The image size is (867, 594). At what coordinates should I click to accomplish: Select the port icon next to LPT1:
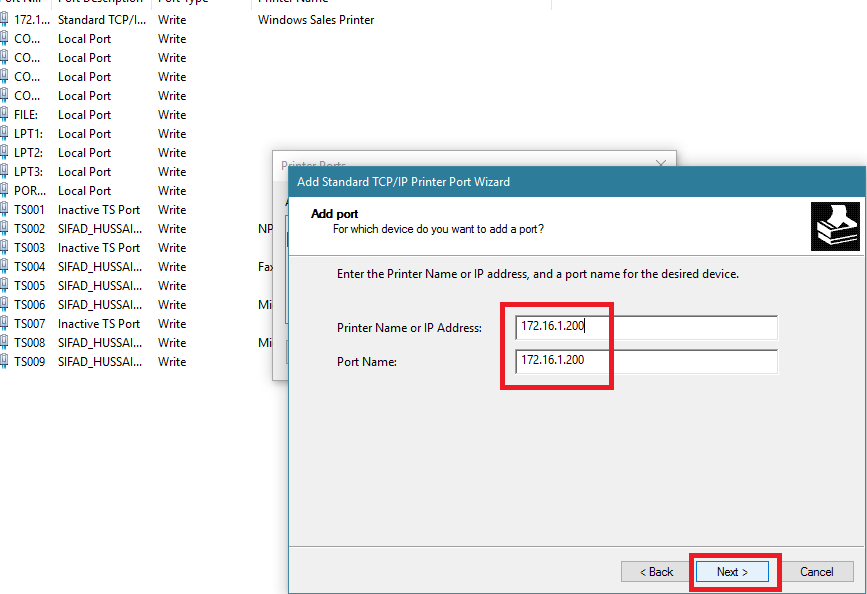click(x=4, y=134)
